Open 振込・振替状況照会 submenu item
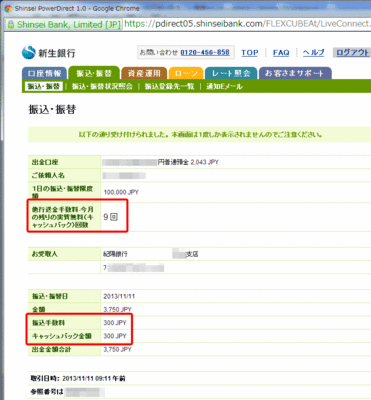Screen dimensions: 371x400 coord(102,86)
